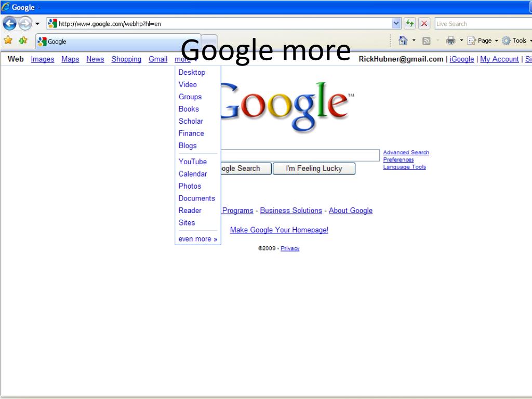Open the Privacy link

290,248
